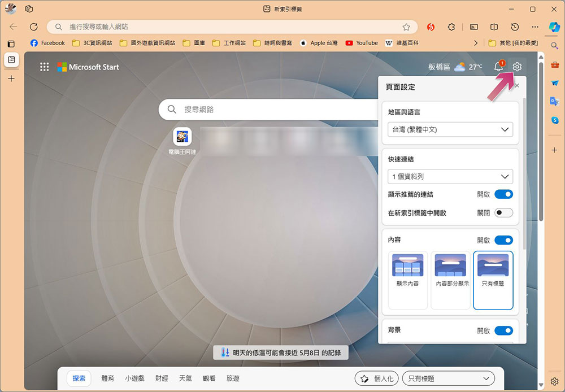
Task: Select the 財經 feed tab
Action: click(162, 378)
